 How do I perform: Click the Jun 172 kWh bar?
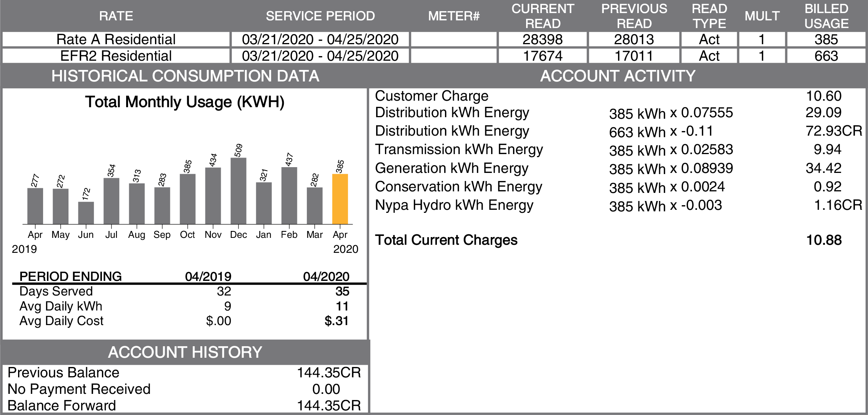click(x=86, y=213)
